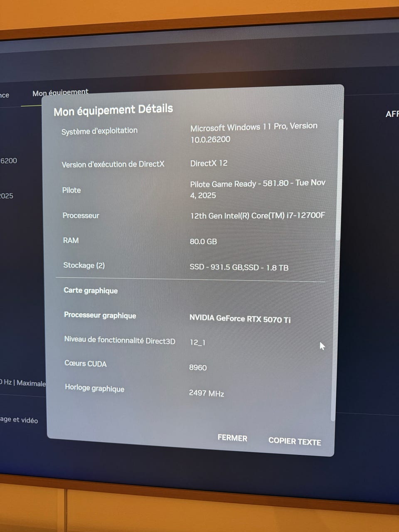The width and height of the screenshot is (399, 532).
Task: Click the Horloge graphique label
Action: [94, 388]
